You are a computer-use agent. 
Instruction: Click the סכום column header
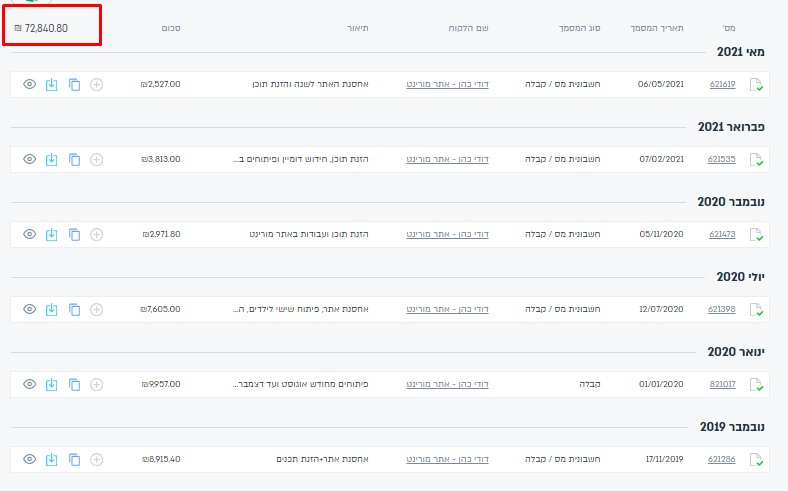tap(170, 28)
